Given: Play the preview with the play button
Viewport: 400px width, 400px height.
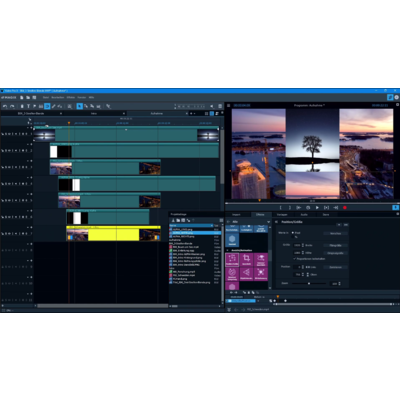Looking at the screenshot, I should tap(317, 208).
